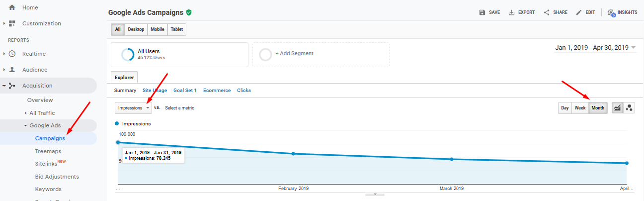Click the SAVE label in the report toolbar
The height and width of the screenshot is (201, 644).
click(494, 12)
